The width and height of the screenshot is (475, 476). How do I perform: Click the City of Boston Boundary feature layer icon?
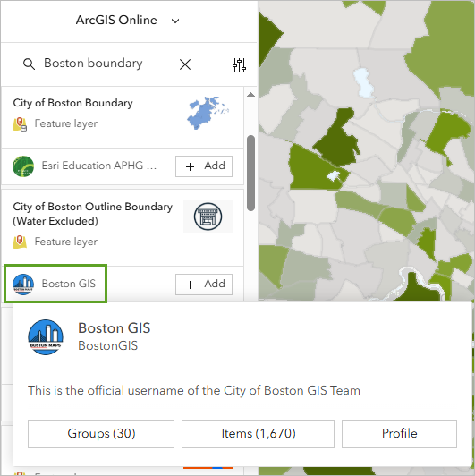click(x=20, y=124)
